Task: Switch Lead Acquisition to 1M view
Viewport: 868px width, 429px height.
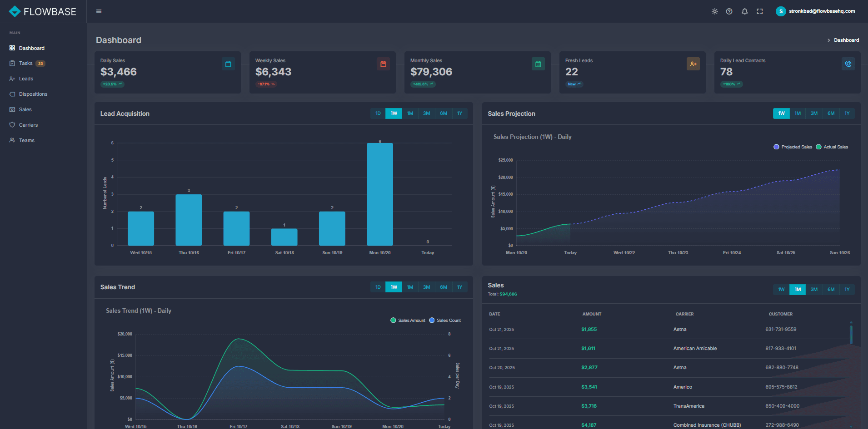Action: [410, 113]
